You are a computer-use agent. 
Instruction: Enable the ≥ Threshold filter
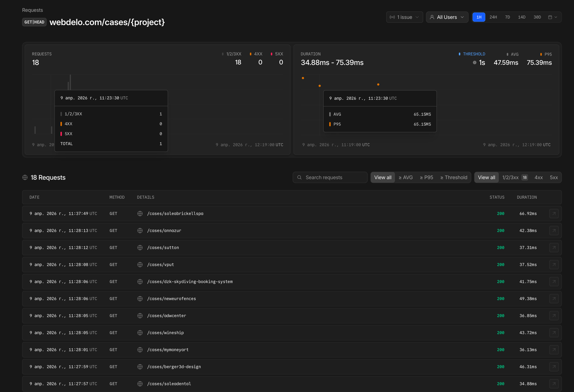[x=454, y=177]
